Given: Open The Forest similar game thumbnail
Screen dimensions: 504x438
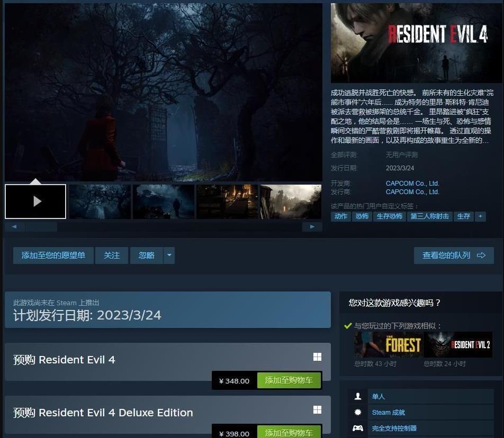Looking at the screenshot, I should coord(388,345).
